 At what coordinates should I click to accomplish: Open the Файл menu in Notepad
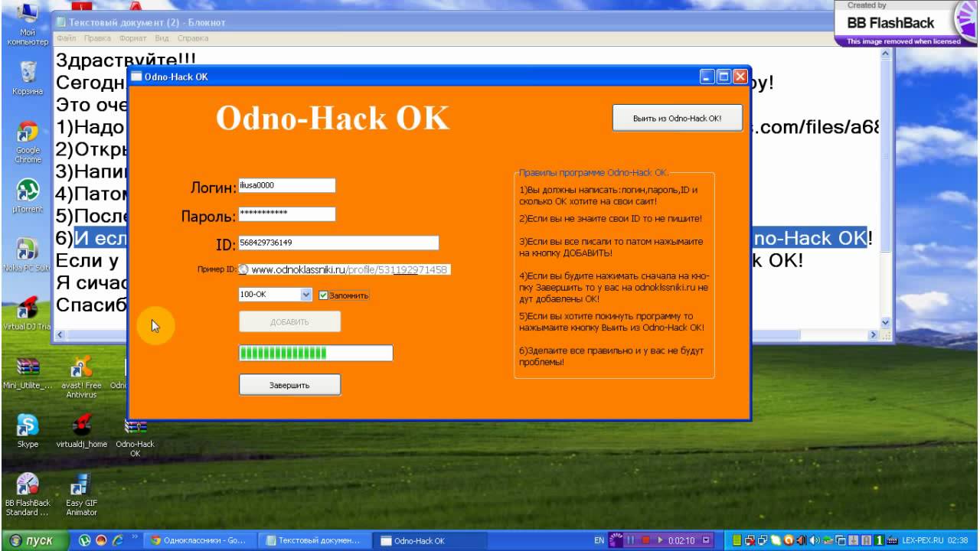66,37
